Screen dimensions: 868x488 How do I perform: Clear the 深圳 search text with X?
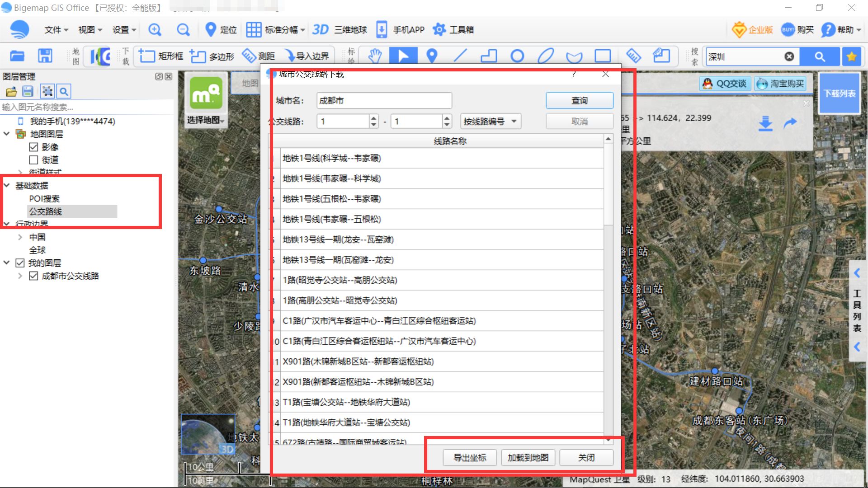(789, 56)
